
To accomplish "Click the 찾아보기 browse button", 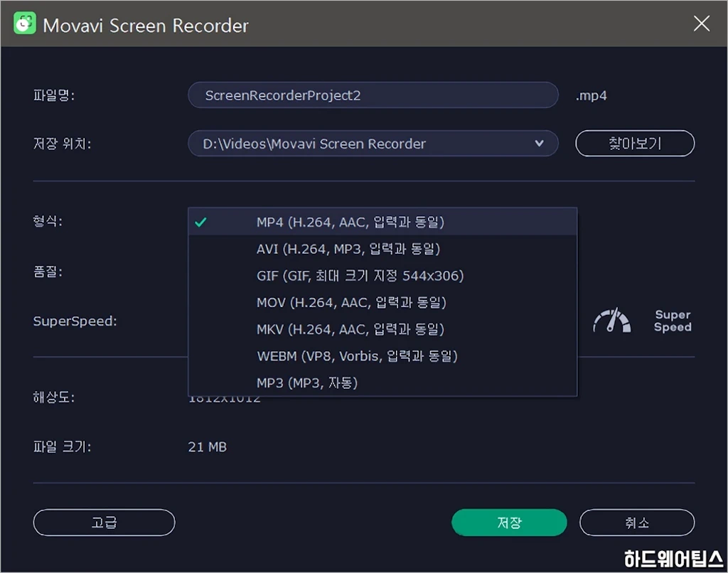I will (x=635, y=144).
